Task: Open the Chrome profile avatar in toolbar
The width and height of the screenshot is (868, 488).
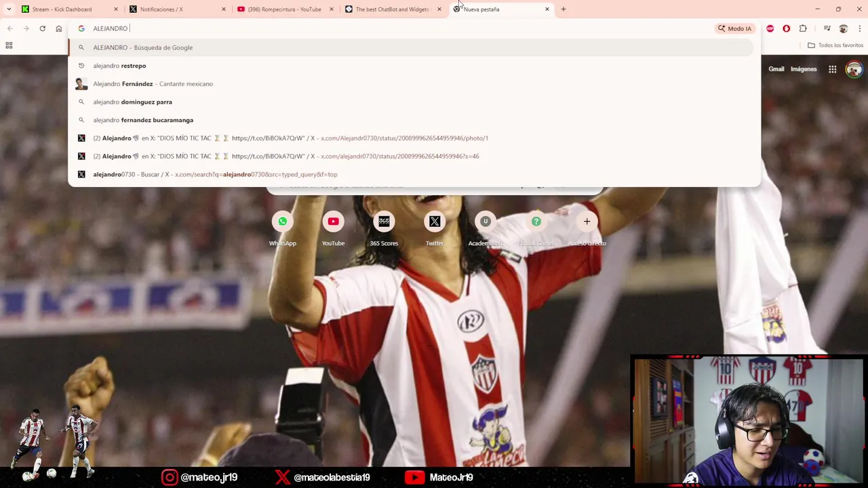Action: click(x=844, y=28)
